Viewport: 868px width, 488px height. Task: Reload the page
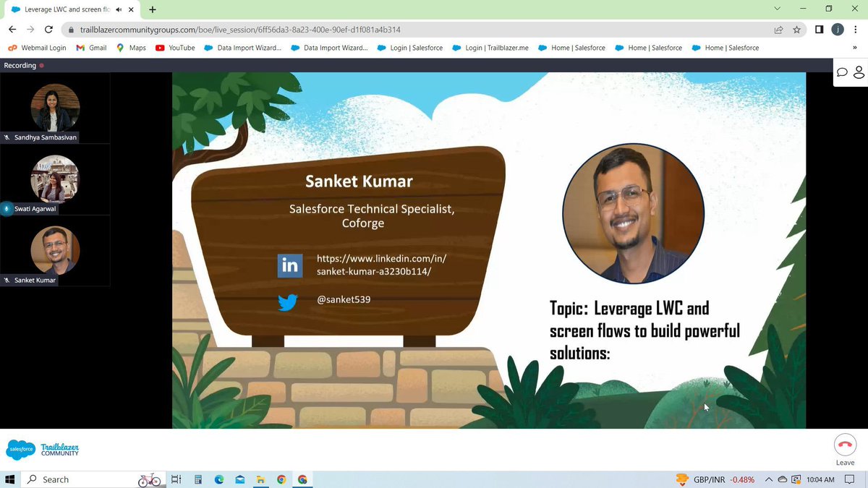[48, 30]
